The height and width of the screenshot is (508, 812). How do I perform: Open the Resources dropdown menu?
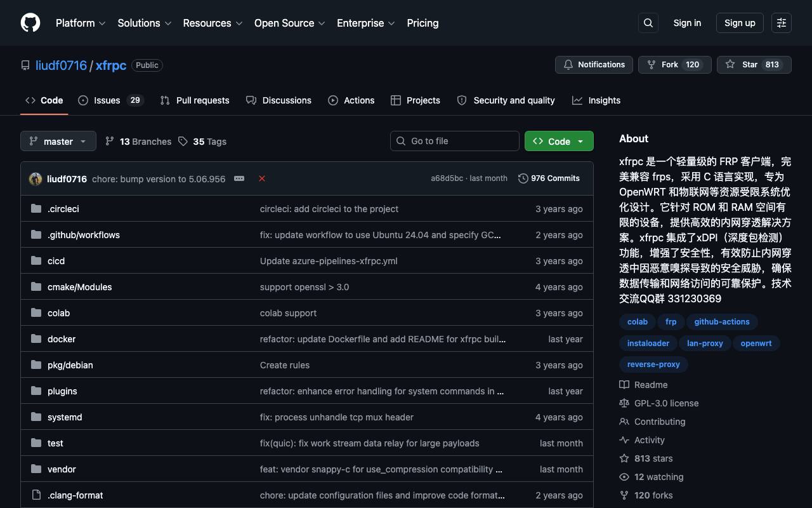click(x=213, y=23)
